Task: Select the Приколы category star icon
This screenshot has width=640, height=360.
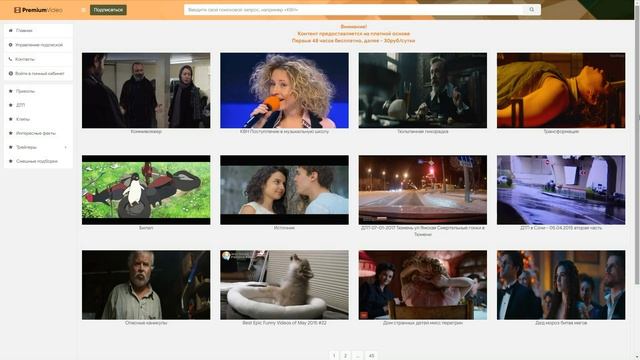Action: (x=11, y=91)
